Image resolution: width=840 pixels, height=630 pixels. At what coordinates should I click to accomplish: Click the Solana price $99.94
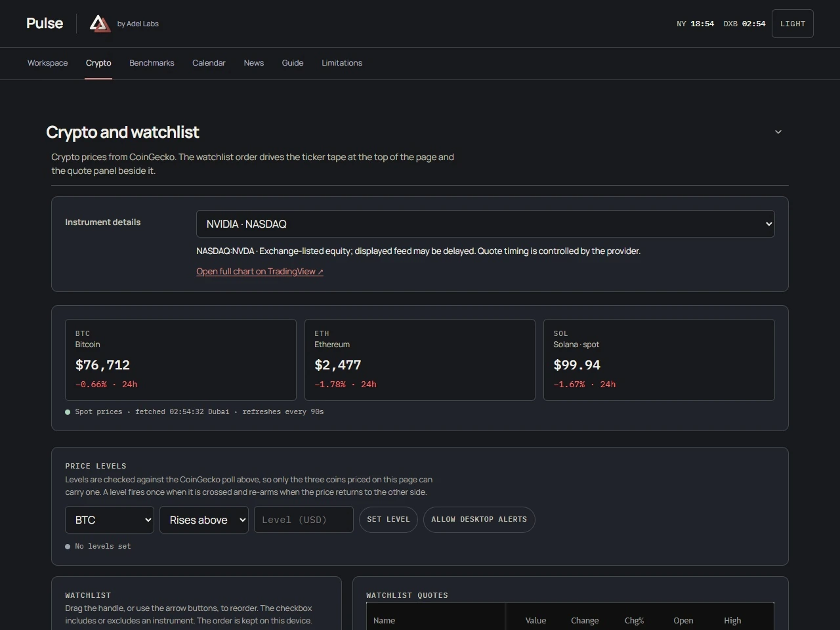click(577, 365)
